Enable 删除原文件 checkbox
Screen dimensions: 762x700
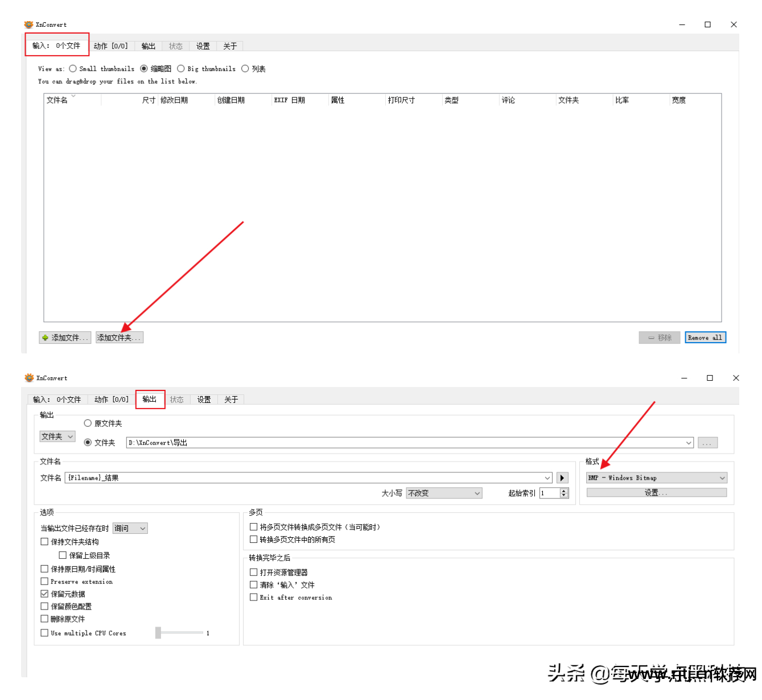pos(44,619)
